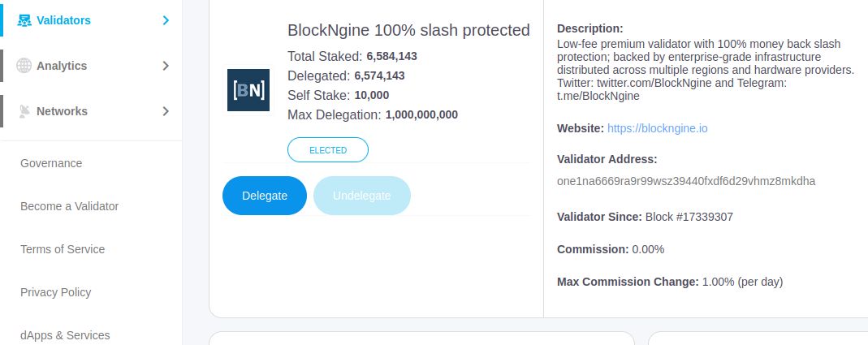868x345 pixels.
Task: Click the ELECTED status badge
Action: point(328,150)
